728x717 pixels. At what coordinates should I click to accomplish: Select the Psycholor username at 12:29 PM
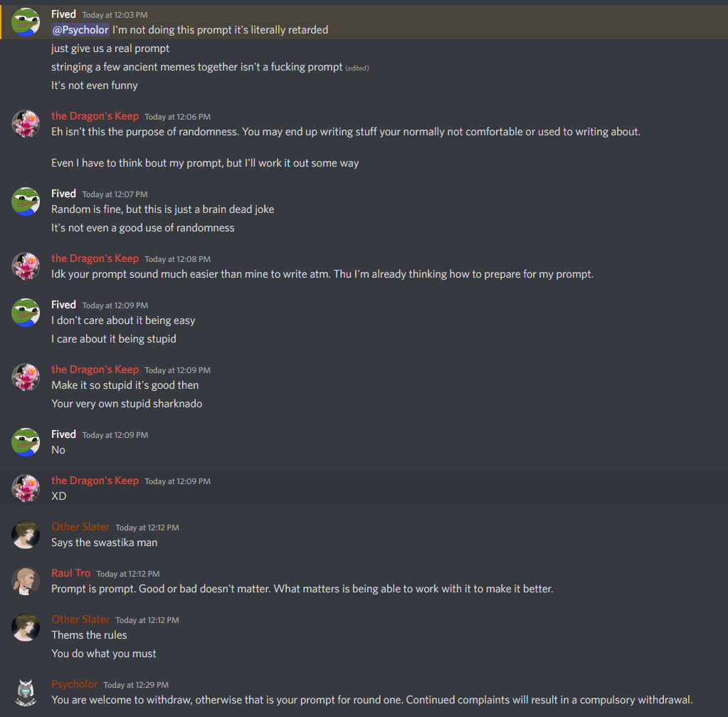coord(74,684)
